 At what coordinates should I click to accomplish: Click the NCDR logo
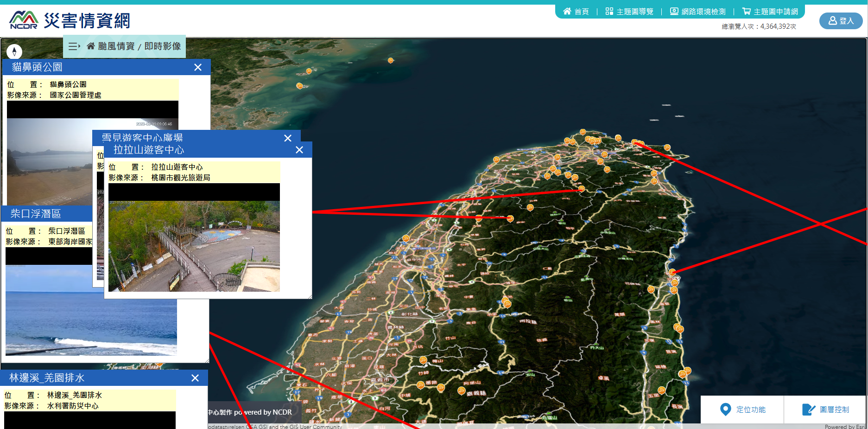click(24, 20)
